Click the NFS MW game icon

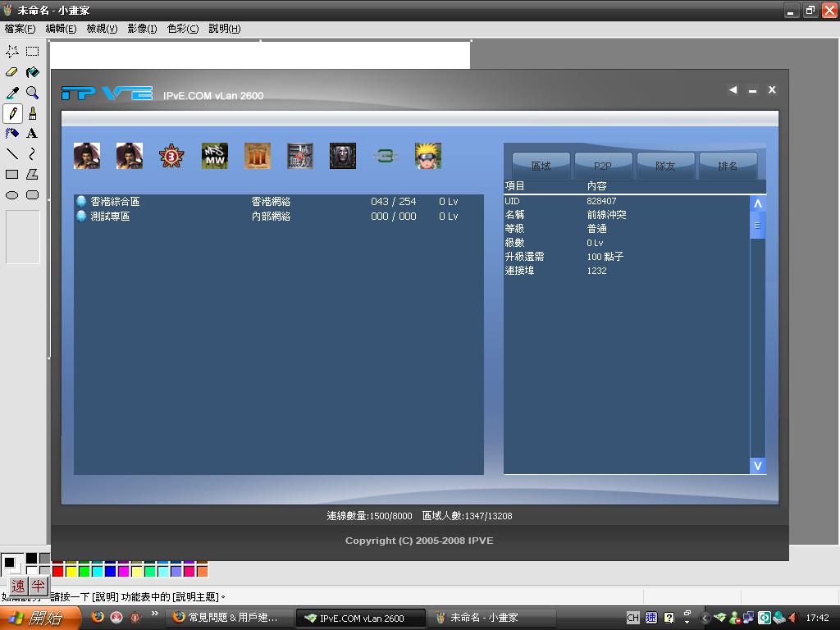[x=215, y=156]
